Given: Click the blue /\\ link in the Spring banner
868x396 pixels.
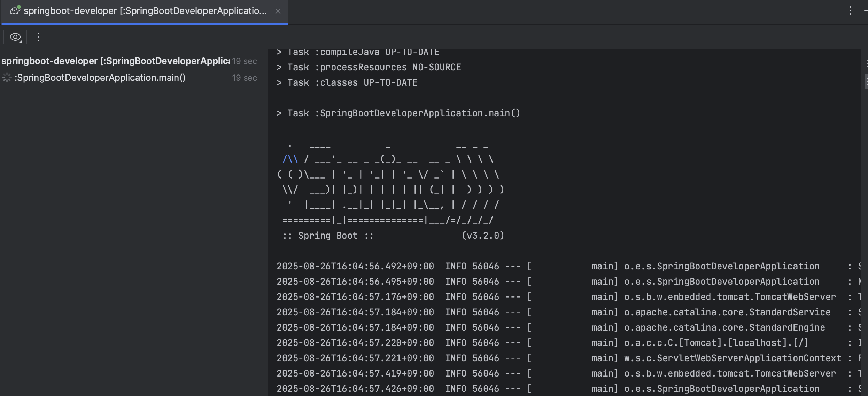Looking at the screenshot, I should [290, 159].
